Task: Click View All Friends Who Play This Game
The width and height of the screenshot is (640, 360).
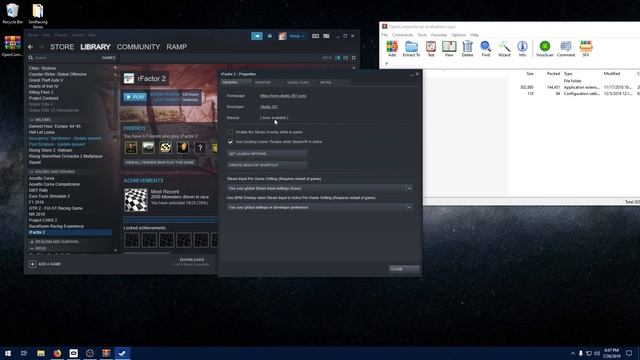Action: 160,162
